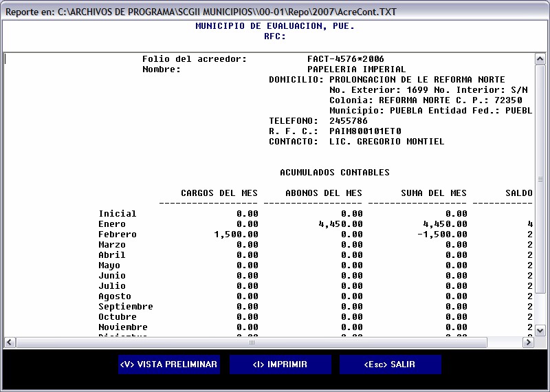Click the ABONOS DEL MES column header
Image resolution: width=550 pixels, height=392 pixels.
(x=324, y=193)
